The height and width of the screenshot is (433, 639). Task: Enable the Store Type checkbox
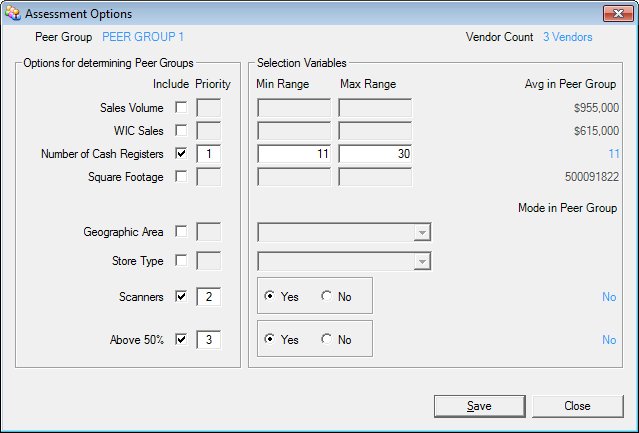[181, 260]
